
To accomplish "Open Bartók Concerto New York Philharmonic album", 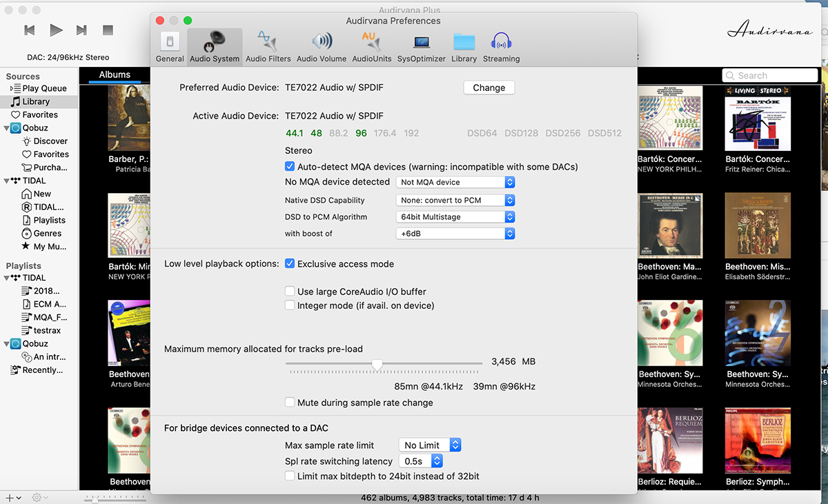I will [x=670, y=119].
